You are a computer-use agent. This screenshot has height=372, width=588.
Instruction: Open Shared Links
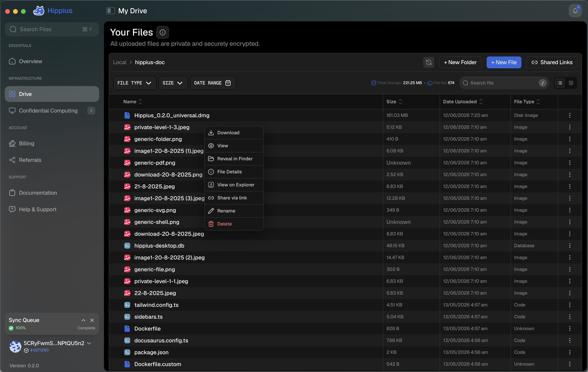(x=552, y=62)
